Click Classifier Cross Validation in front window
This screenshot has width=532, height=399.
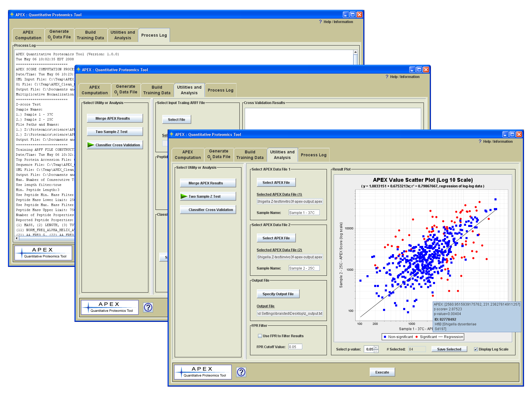[208, 210]
